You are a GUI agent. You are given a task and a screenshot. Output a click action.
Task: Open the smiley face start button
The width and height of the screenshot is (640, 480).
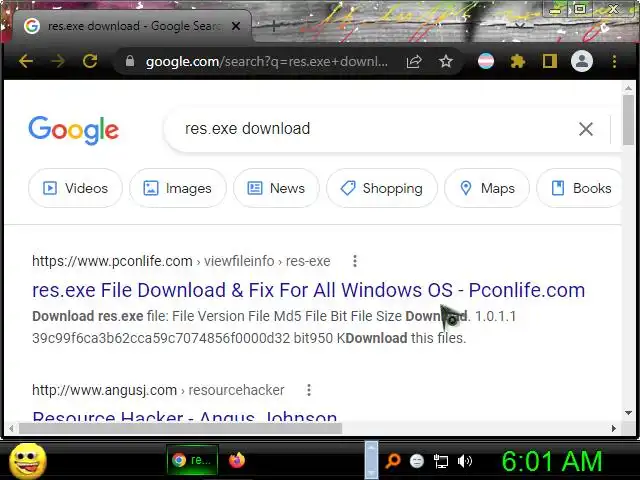tap(28, 461)
